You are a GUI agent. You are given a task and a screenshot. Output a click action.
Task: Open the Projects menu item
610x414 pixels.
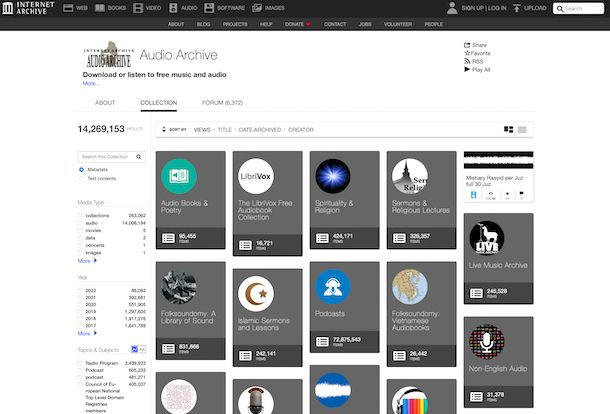coord(235,24)
